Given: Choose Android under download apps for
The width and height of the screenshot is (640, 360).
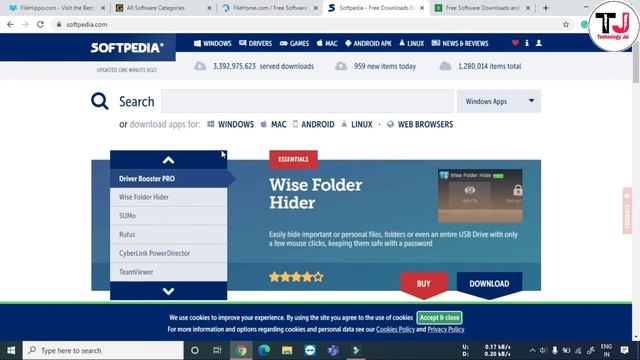Looking at the screenshot, I should click(313, 124).
